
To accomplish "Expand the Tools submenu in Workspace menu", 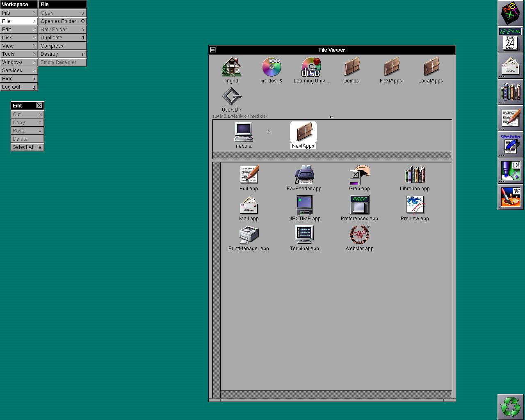I will point(19,54).
